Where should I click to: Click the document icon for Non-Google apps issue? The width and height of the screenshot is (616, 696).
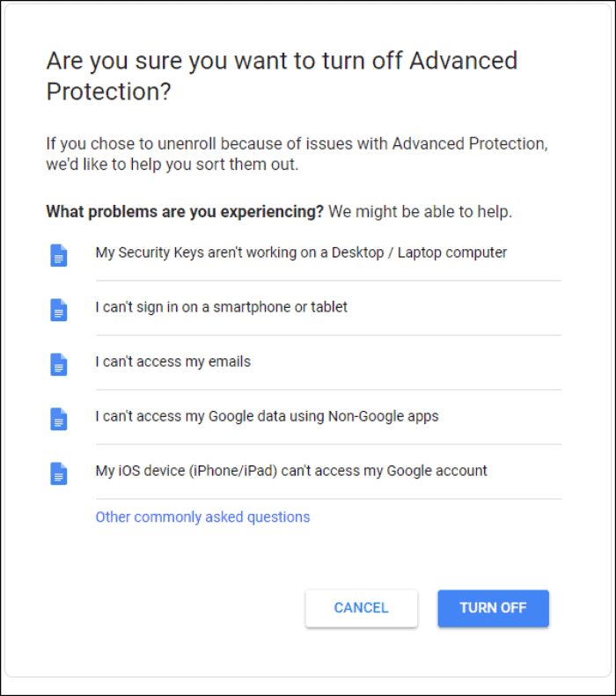click(59, 419)
